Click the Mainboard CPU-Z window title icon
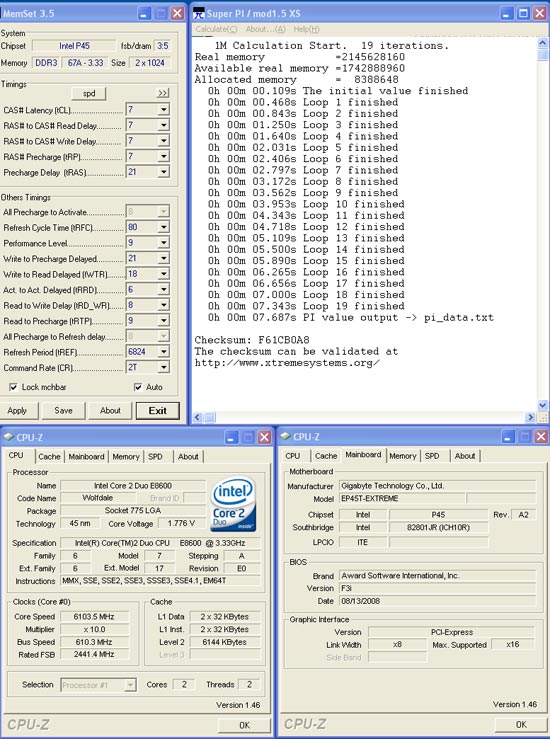This screenshot has height=739, width=550. 285,437
